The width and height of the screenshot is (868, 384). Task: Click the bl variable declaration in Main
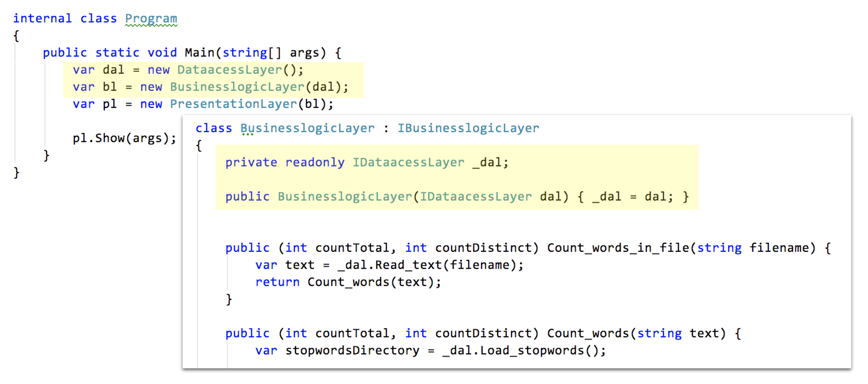click(109, 87)
